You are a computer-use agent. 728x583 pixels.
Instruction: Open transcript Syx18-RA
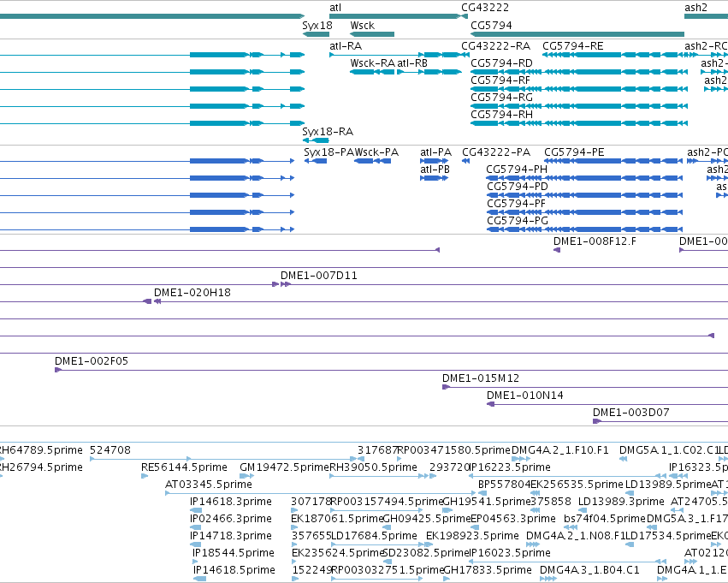coord(328,132)
